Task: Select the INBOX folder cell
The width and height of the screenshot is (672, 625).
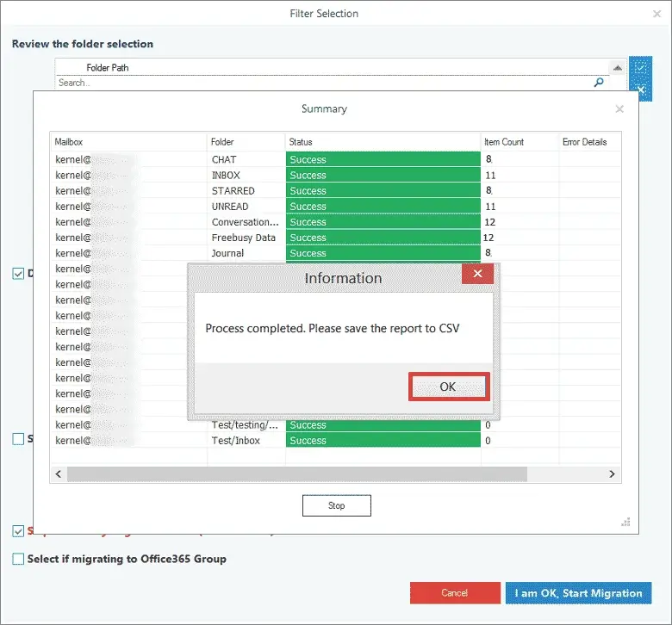Action: click(x=246, y=176)
